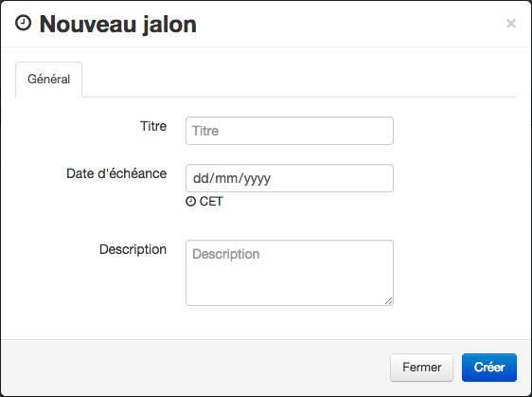Focus the Titre input field

[x=290, y=131]
